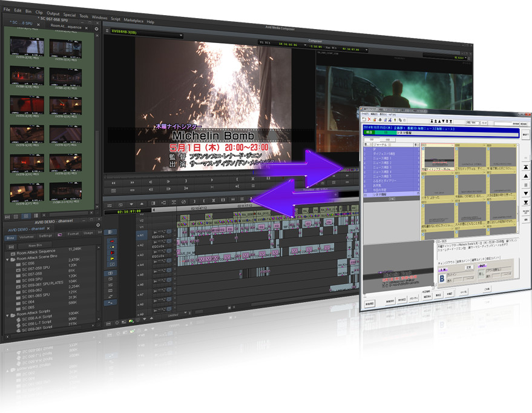Open the Marketplace menu
Image resolution: width=532 pixels, height=413 pixels.
[133, 21]
